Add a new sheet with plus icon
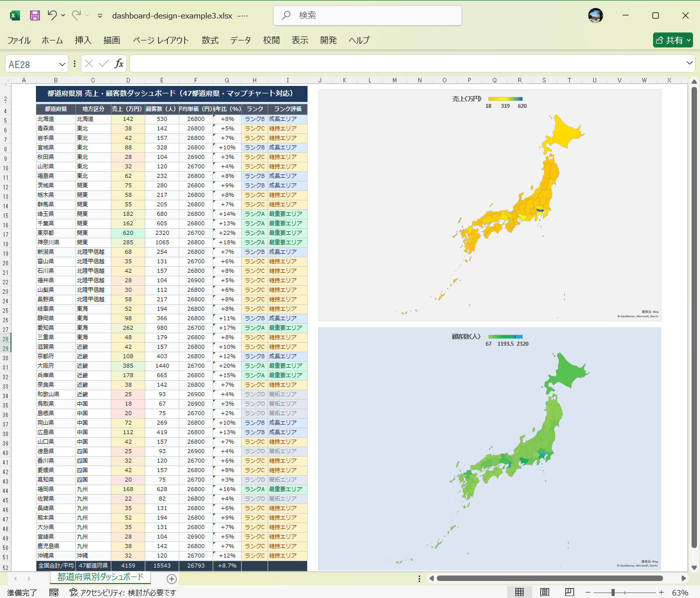The width and height of the screenshot is (700, 598). click(x=172, y=579)
